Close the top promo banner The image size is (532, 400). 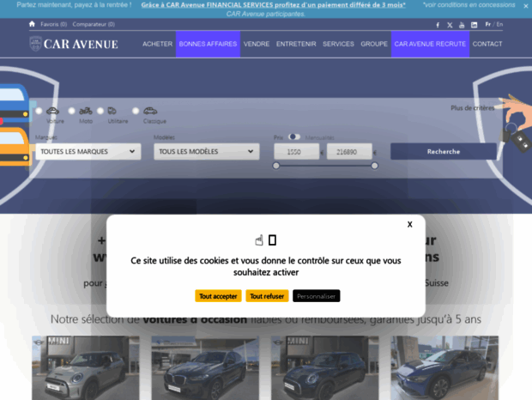[526, 6]
